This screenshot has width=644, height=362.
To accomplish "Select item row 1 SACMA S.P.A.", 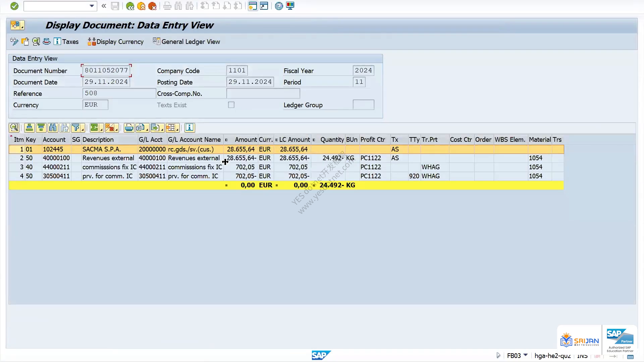I will point(286,149).
